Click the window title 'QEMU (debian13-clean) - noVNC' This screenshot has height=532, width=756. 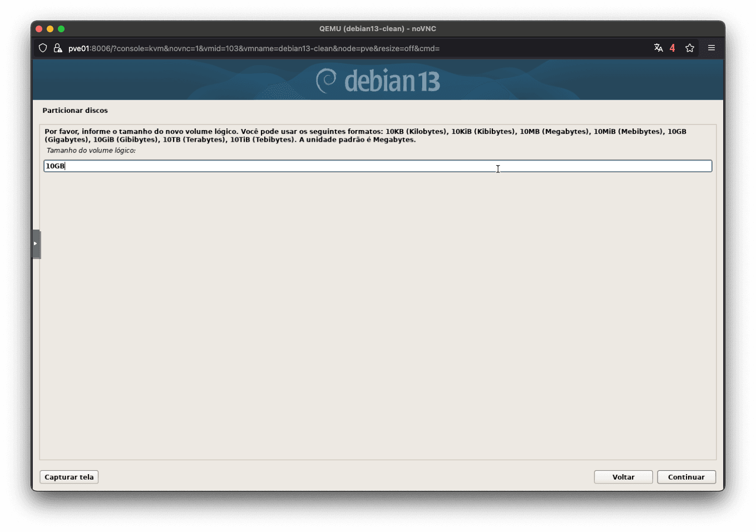378,28
